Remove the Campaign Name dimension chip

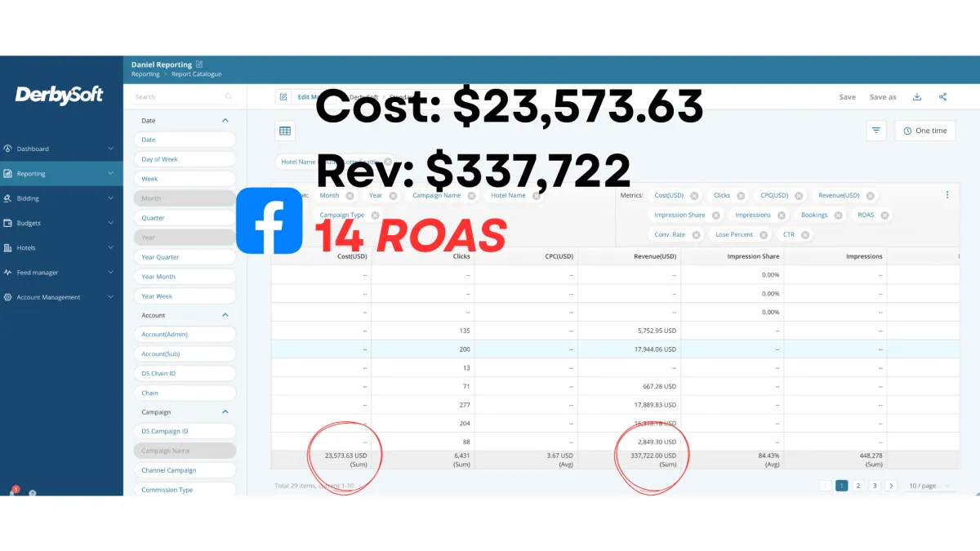471,196
